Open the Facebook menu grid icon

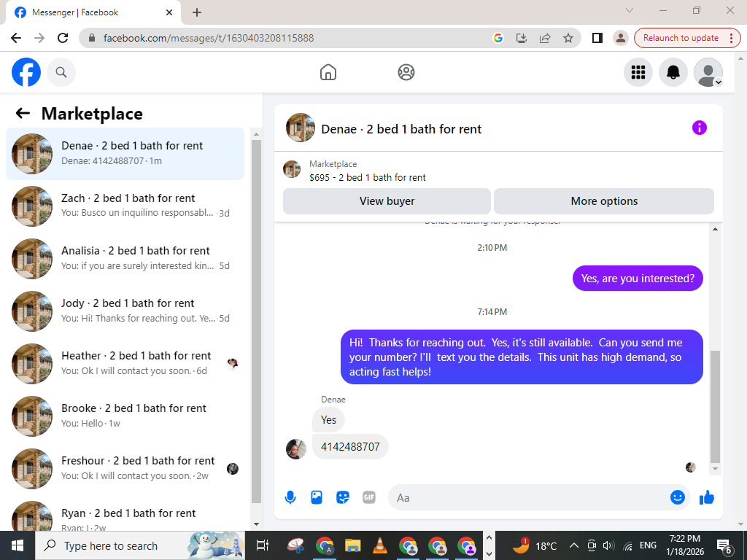pyautogui.click(x=638, y=72)
